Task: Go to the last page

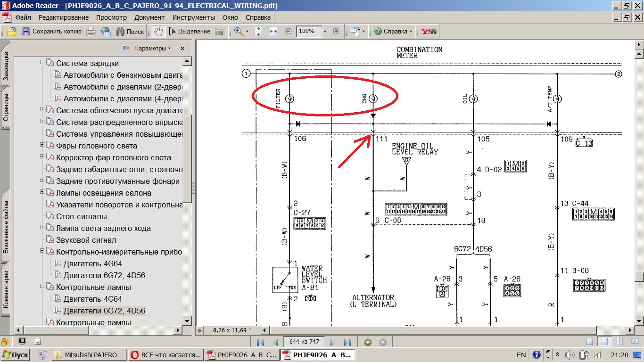Action: [347, 342]
